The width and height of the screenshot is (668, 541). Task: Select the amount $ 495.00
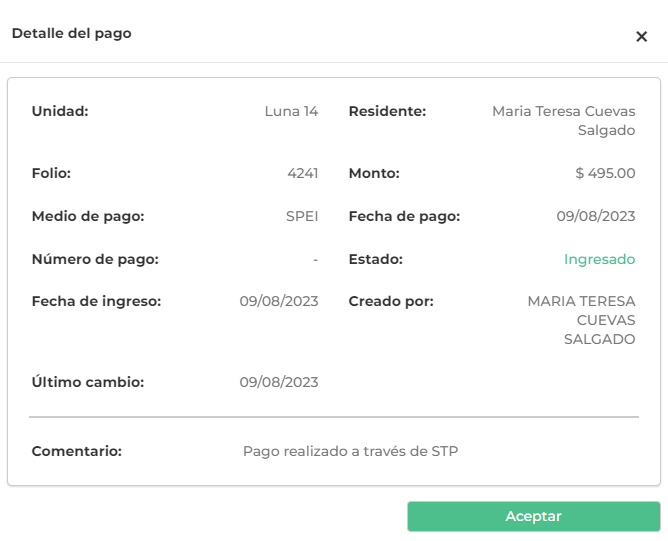click(605, 173)
